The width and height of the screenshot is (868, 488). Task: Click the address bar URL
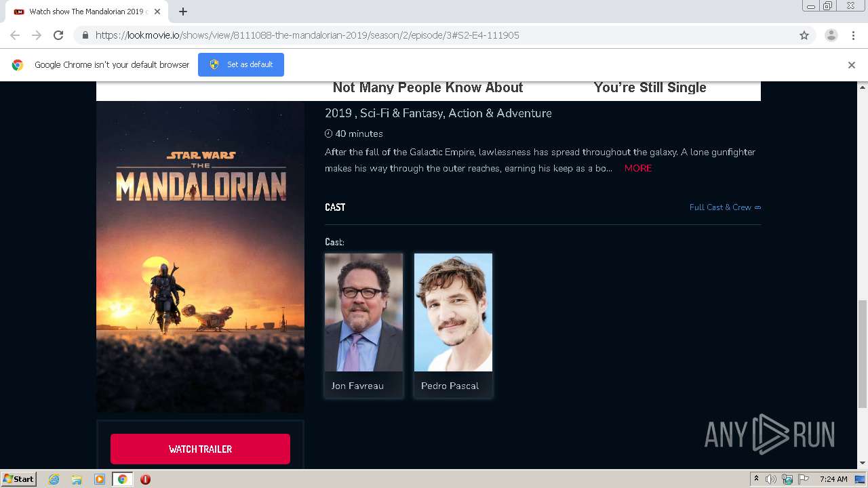coord(307,35)
